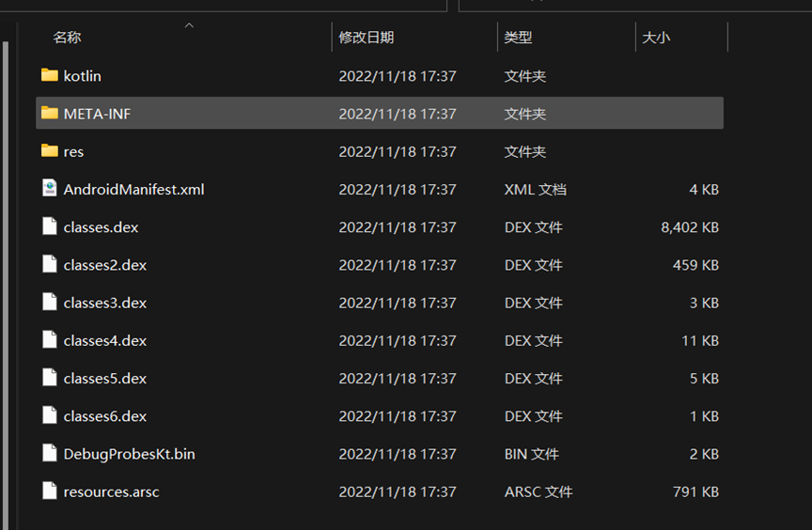The image size is (812, 530).
Task: Select the classes5.dex file name
Action: coord(105,378)
